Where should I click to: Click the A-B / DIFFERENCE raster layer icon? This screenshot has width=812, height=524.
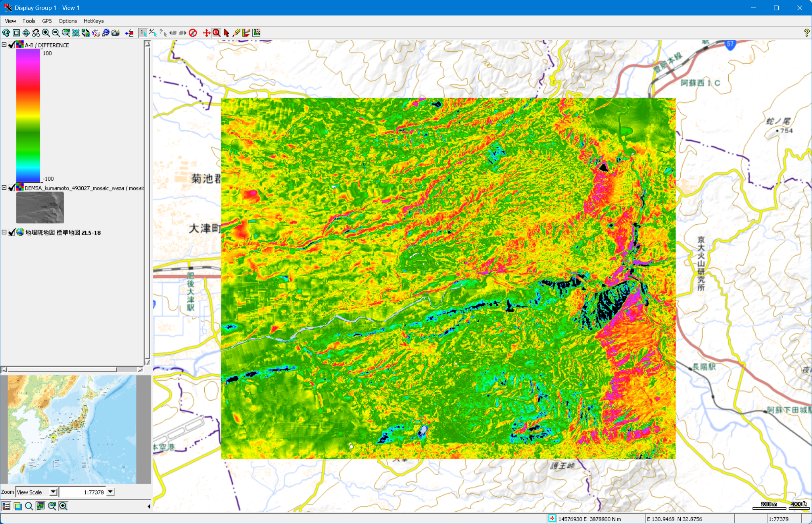coord(20,44)
